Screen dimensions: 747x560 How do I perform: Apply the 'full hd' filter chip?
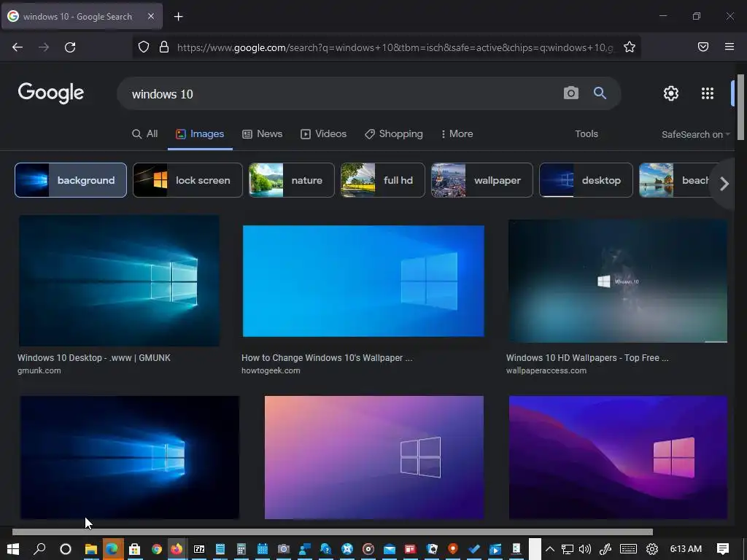(x=382, y=180)
